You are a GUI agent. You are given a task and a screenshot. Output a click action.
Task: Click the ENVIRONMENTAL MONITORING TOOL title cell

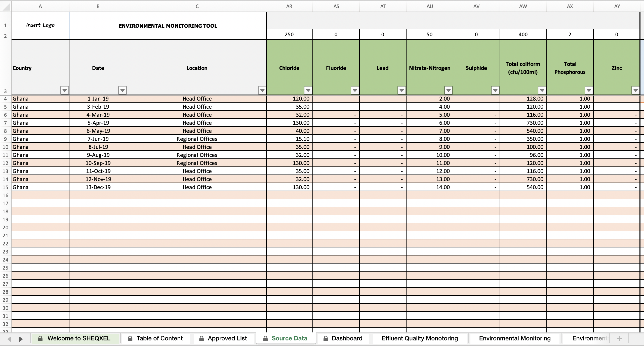[168, 26]
